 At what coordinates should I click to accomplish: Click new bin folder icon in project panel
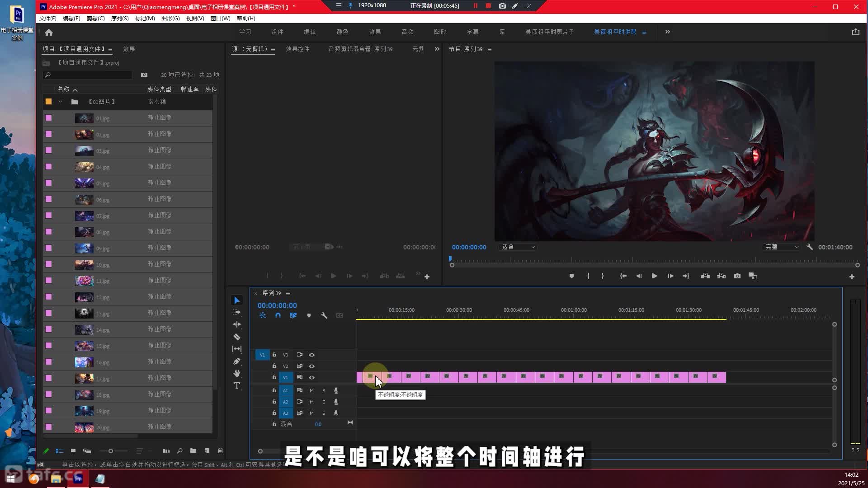[193, 451]
